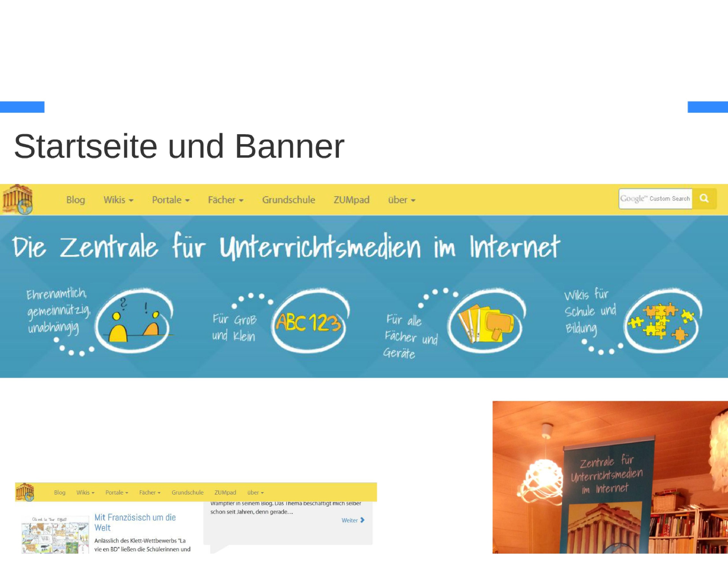Open the Portale dropdown menu
Screen dimensions: 728x562
click(171, 200)
